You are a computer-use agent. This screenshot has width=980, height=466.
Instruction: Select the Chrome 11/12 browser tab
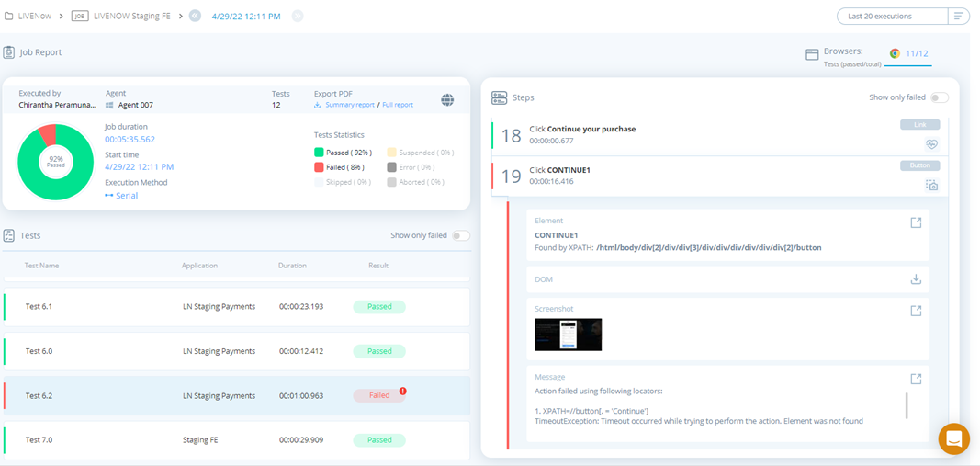coord(908,54)
